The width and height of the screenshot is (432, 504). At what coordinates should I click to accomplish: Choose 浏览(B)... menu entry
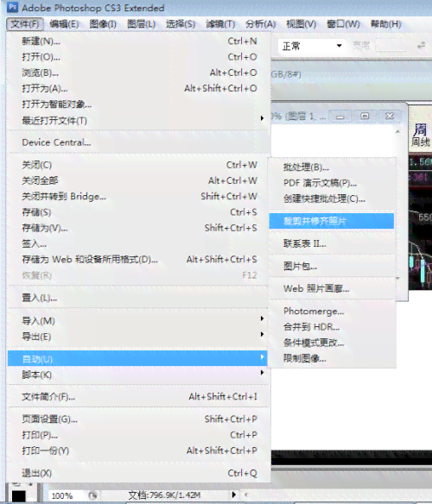click(138, 72)
